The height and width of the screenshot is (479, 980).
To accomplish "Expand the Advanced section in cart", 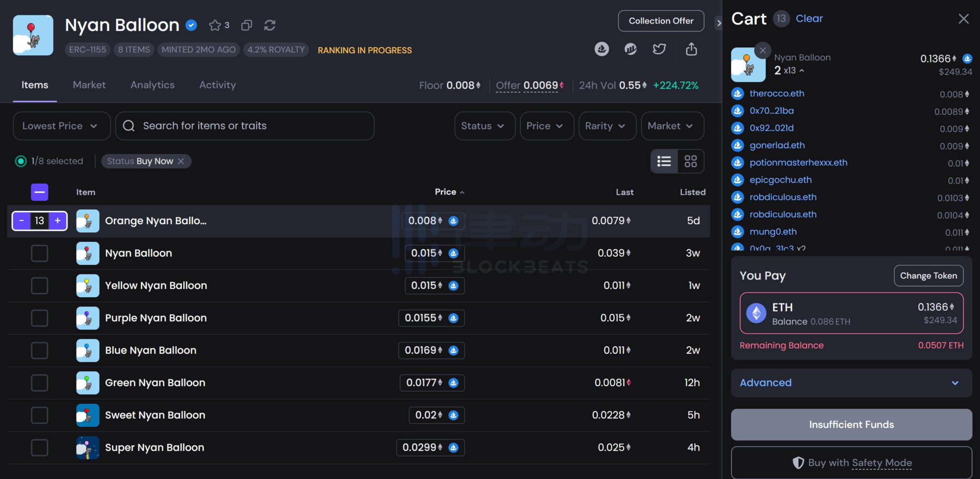I will coord(850,382).
